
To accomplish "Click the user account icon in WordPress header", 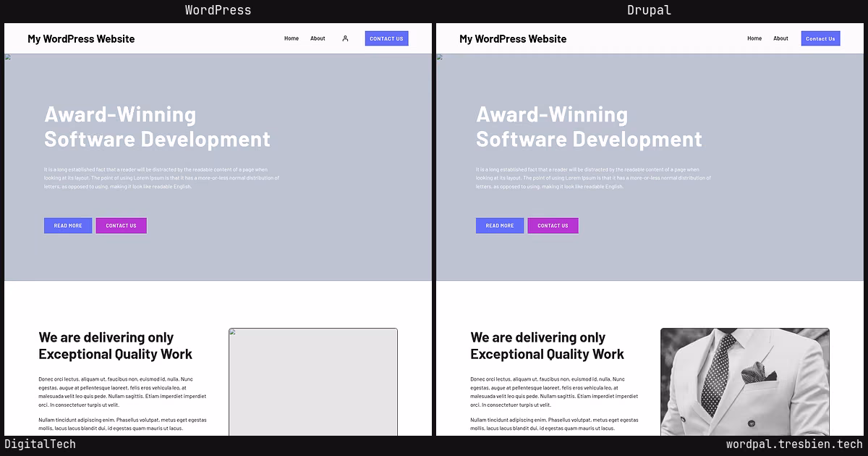I will click(x=345, y=38).
